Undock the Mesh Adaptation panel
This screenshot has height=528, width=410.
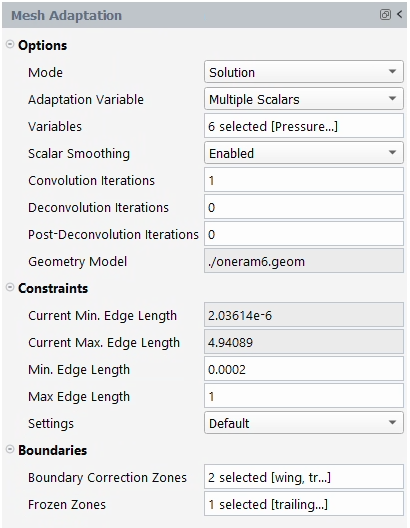coord(385,14)
